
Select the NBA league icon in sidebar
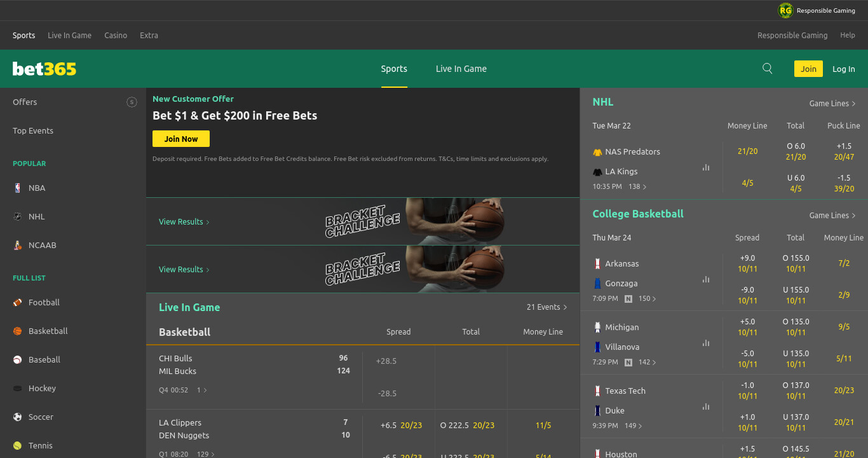tap(17, 188)
